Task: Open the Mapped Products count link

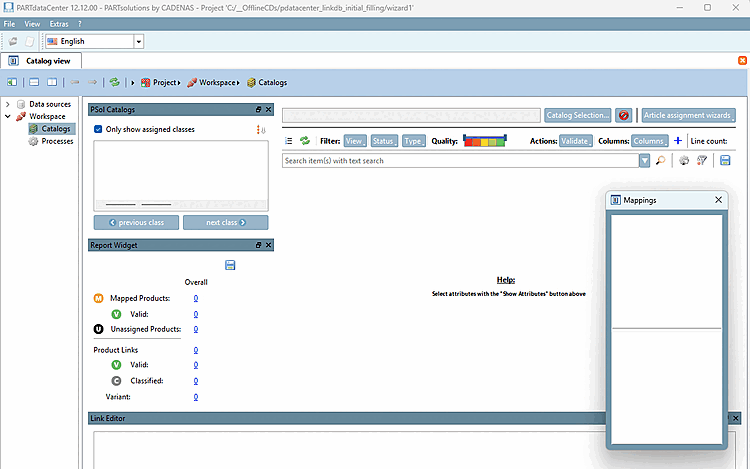Action: pos(196,298)
